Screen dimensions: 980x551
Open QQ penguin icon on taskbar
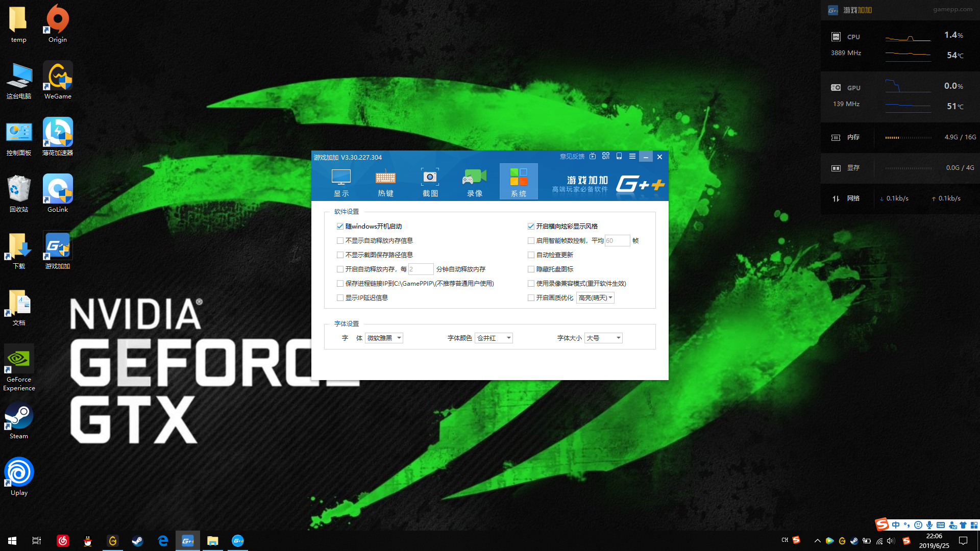88,541
